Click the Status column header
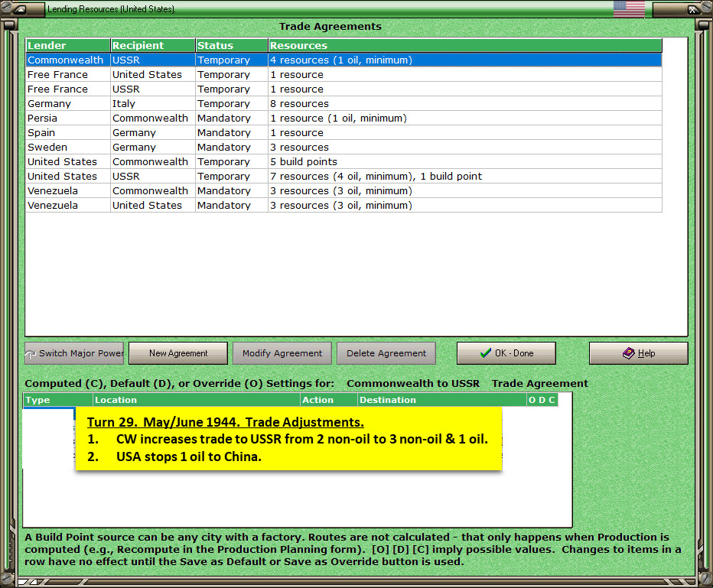 [x=232, y=45]
